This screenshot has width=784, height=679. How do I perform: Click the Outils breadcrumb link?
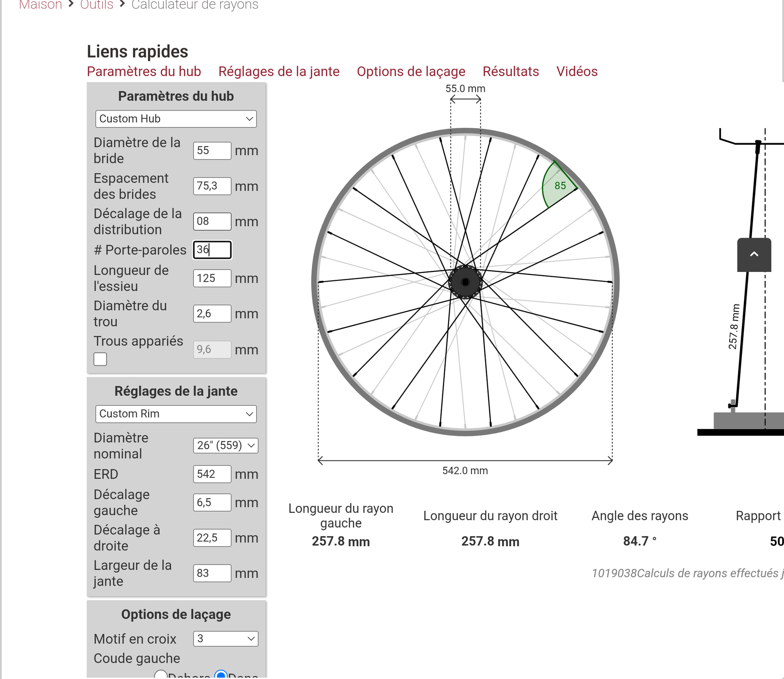[x=96, y=5]
